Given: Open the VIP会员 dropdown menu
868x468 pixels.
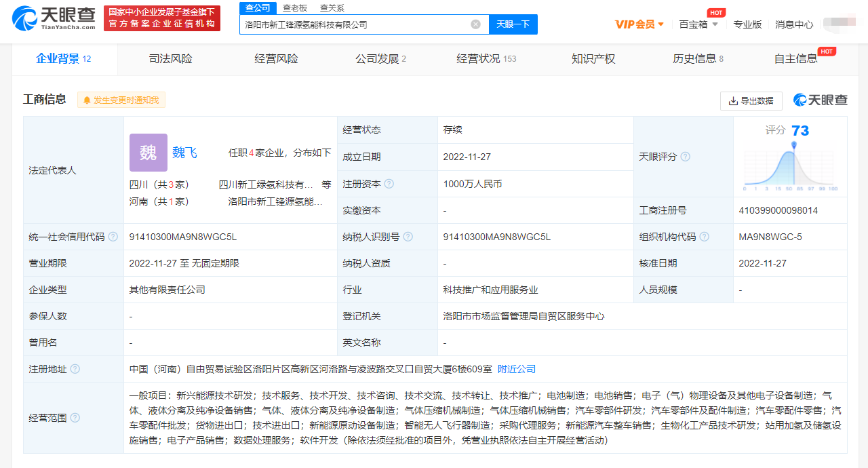Looking at the screenshot, I should click(x=639, y=24).
